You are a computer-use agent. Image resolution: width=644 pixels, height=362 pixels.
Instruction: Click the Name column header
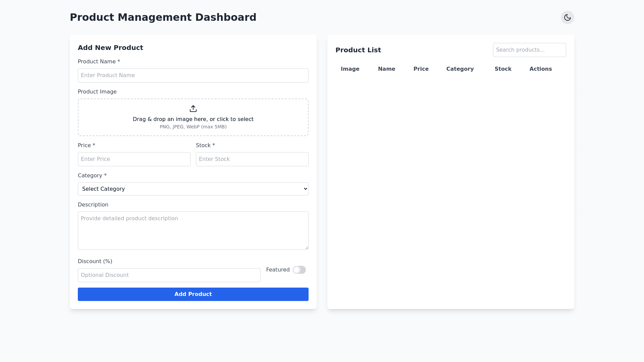click(x=386, y=69)
